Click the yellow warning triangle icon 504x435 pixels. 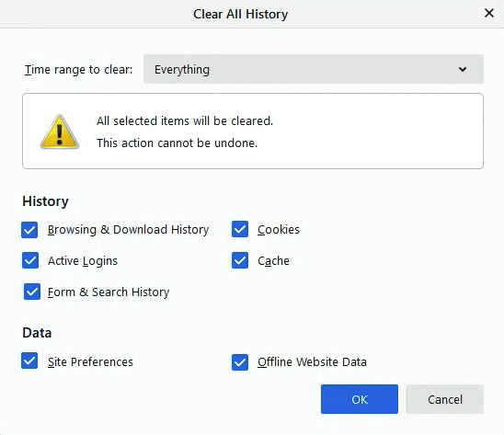[x=60, y=132]
